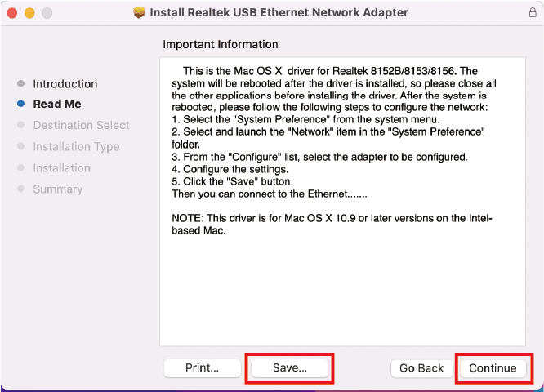The image size is (544, 392).
Task: Select the Introduction step in the sidebar
Action: pos(65,83)
